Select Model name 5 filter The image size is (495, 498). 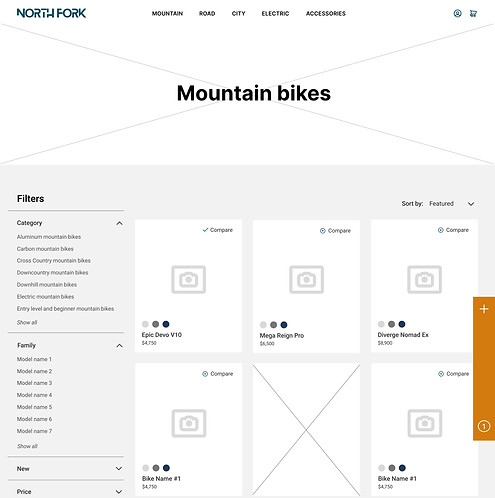pos(34,407)
